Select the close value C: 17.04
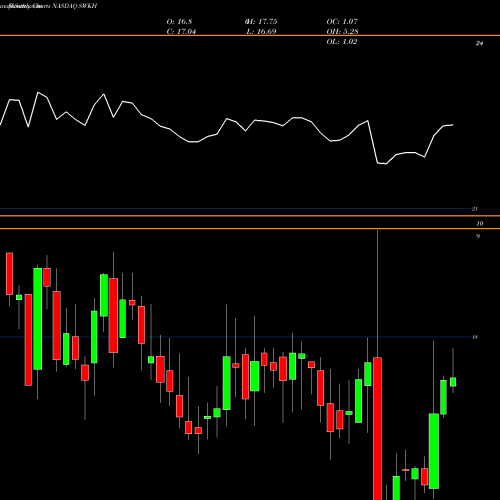 (x=181, y=31)
